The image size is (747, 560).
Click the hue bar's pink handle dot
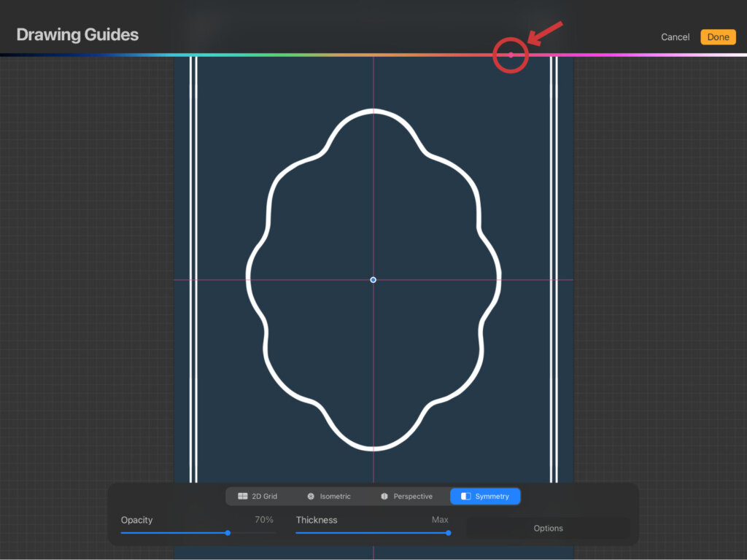(511, 55)
